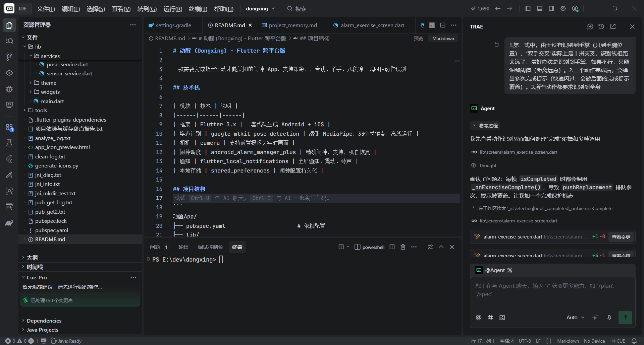
Task: Start voice input with microphone icon
Action: click(609, 318)
